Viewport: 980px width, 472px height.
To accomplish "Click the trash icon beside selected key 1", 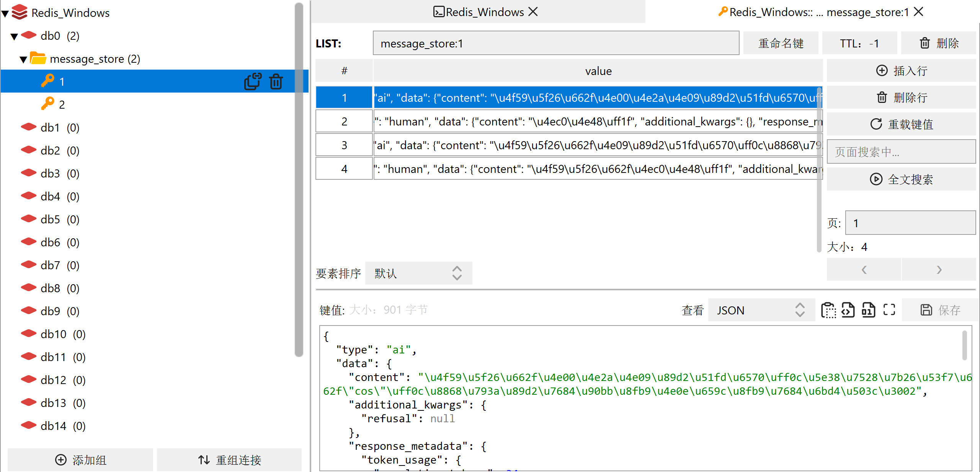I will (x=276, y=81).
